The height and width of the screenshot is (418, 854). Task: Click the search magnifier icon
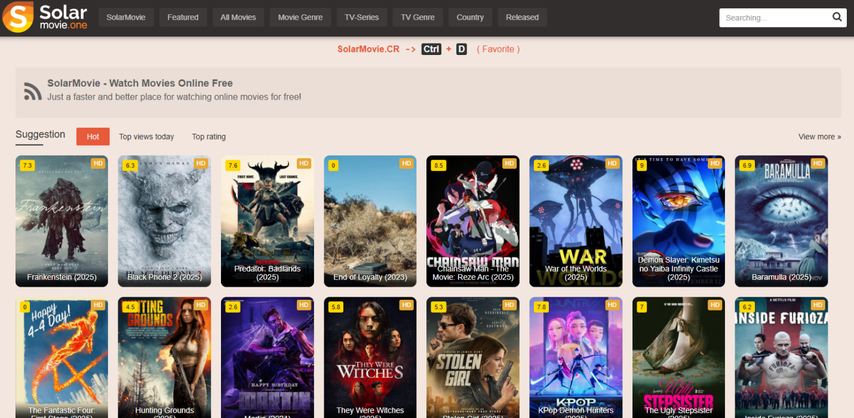click(837, 17)
